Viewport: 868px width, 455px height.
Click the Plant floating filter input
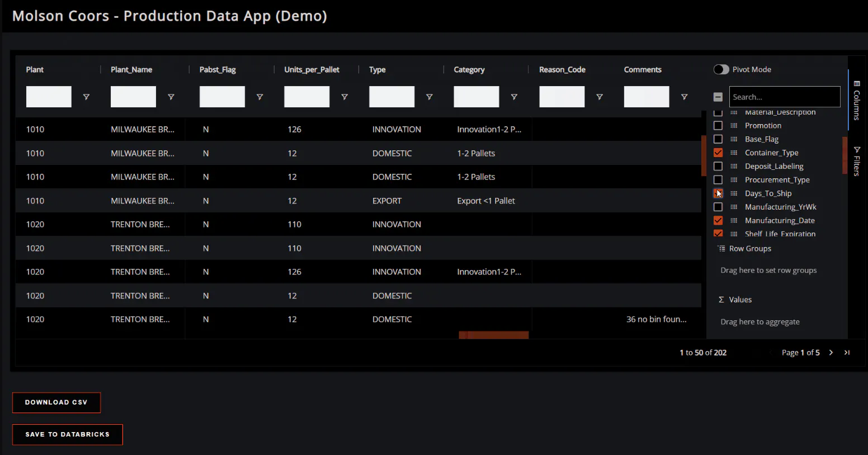[49, 97]
